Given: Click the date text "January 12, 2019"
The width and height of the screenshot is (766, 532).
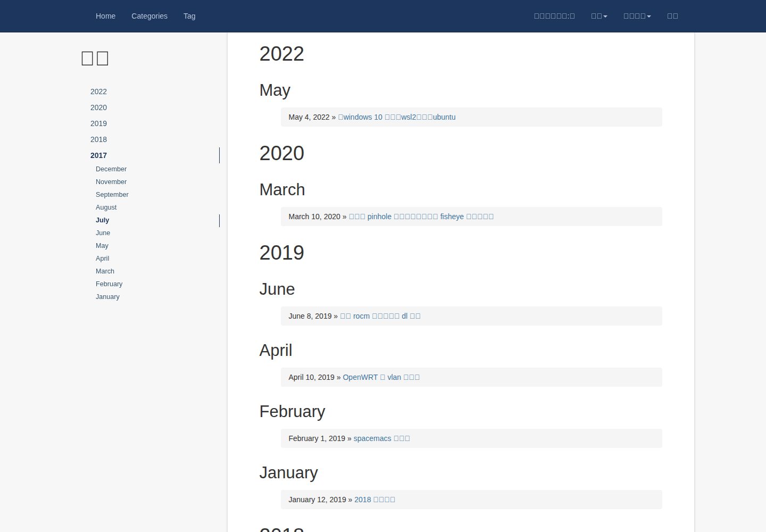Looking at the screenshot, I should point(318,500).
